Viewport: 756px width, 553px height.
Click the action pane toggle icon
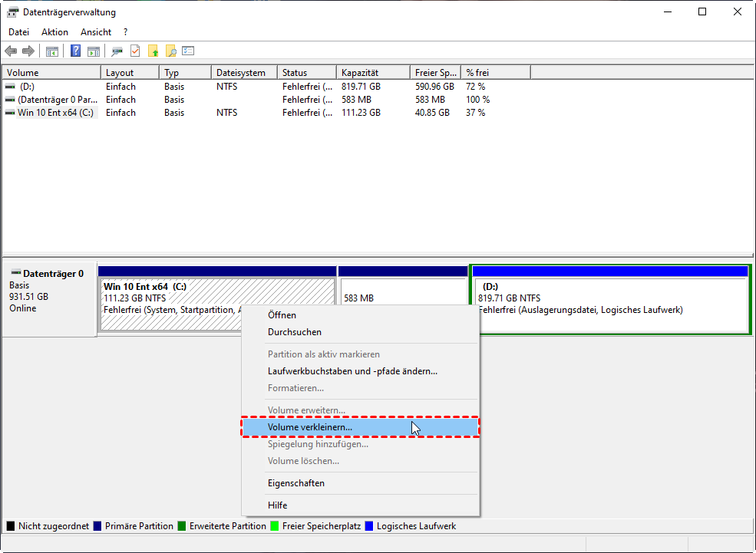[94, 51]
